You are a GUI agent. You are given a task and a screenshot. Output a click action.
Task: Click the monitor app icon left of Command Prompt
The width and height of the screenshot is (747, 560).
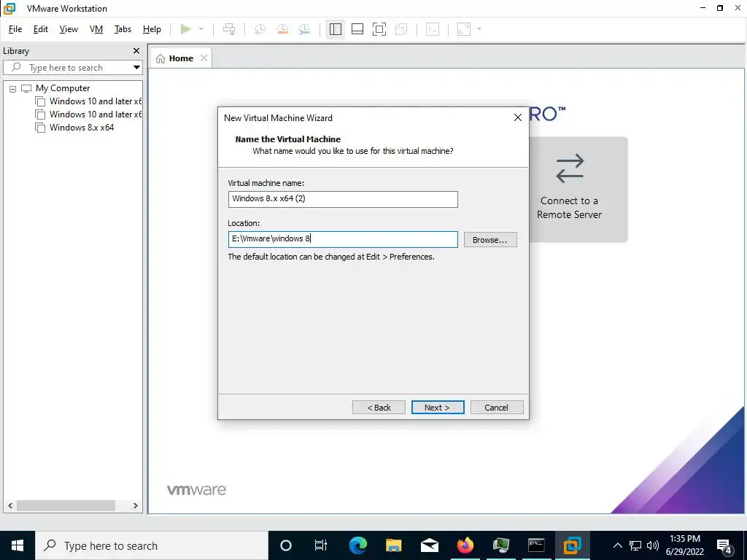click(x=500, y=545)
